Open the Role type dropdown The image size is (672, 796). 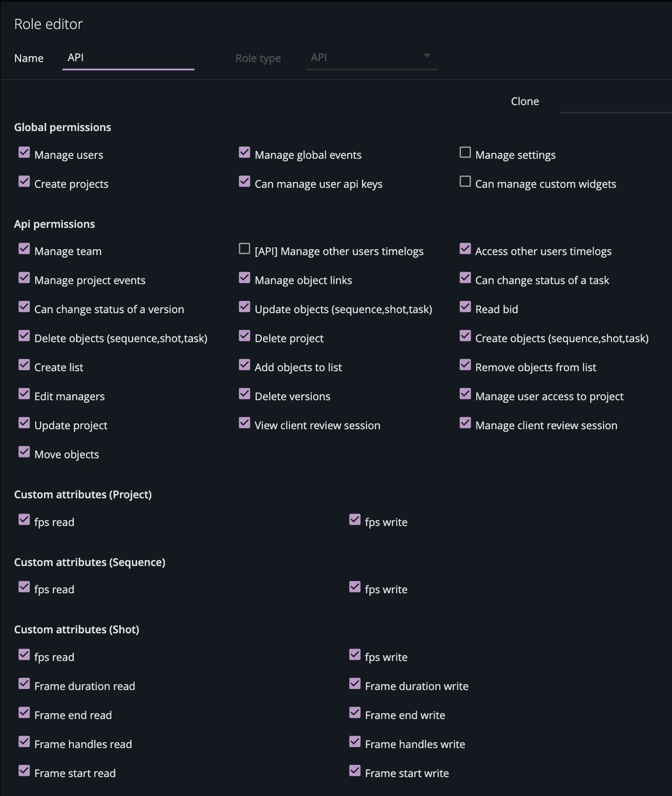tap(371, 58)
